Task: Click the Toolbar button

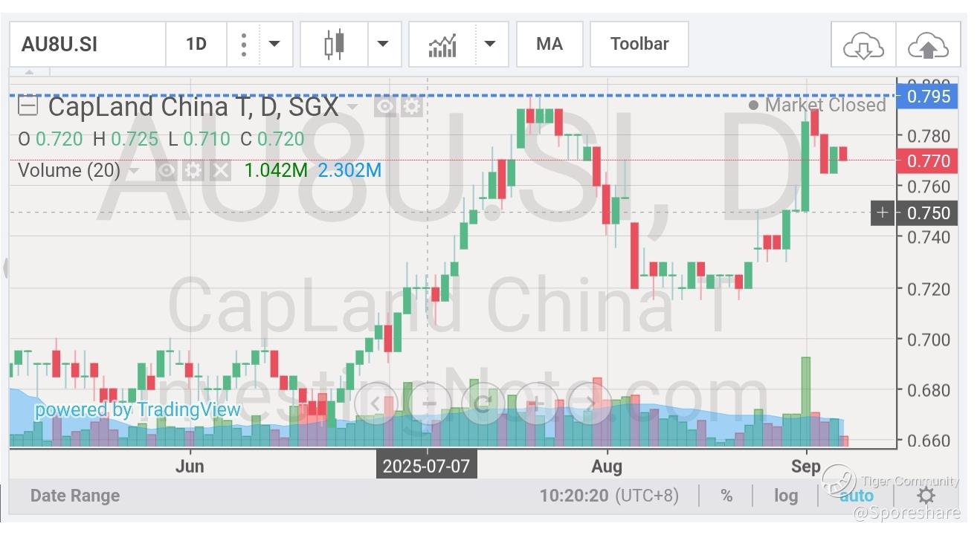Action: tap(639, 44)
